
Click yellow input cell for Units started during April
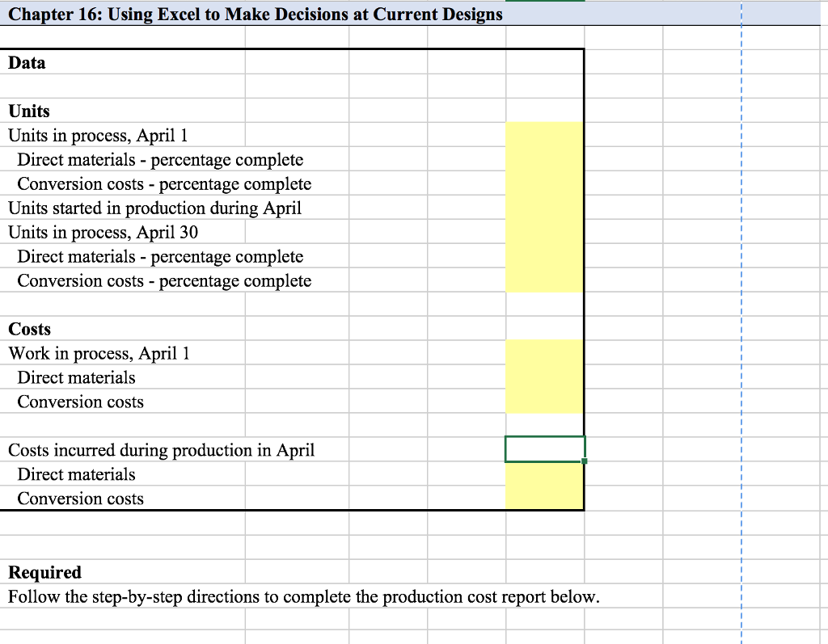(x=545, y=208)
